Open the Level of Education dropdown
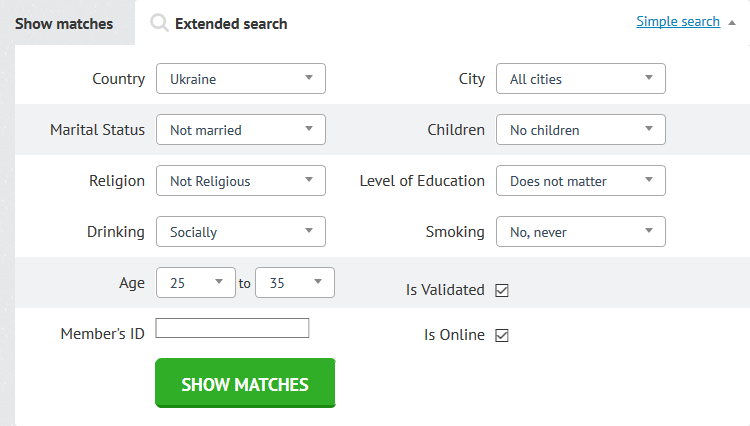Viewport: 750px width, 426px height. (581, 181)
